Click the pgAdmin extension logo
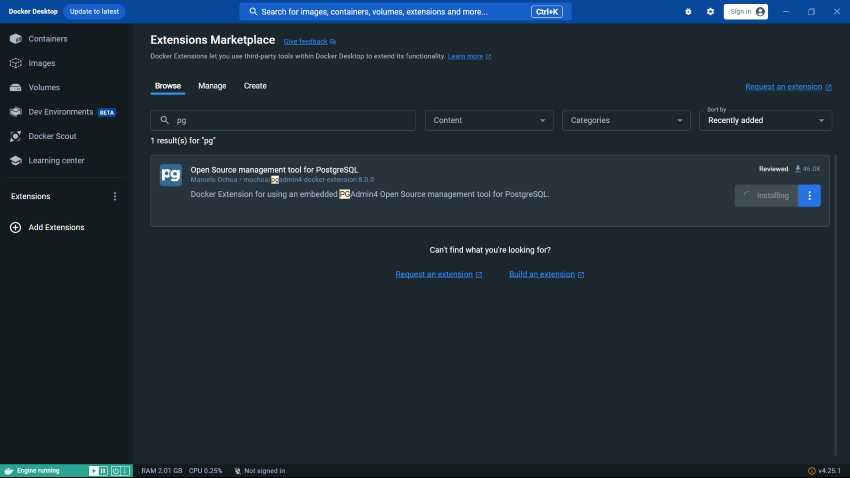Screen dimensions: 850x478 [171, 175]
